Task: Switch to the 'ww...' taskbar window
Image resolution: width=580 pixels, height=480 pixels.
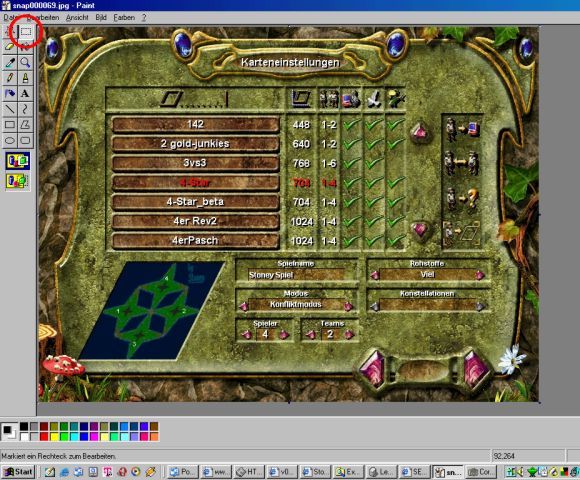Action: point(216,472)
